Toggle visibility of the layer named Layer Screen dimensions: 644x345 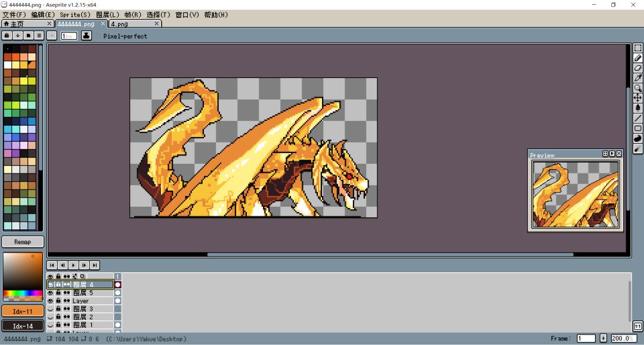pos(51,301)
